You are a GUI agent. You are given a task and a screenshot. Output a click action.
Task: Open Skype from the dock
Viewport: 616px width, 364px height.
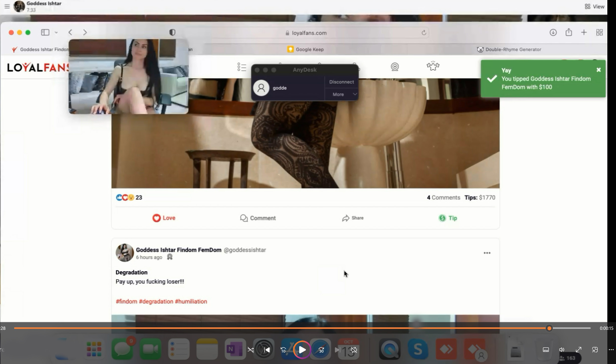418,349
